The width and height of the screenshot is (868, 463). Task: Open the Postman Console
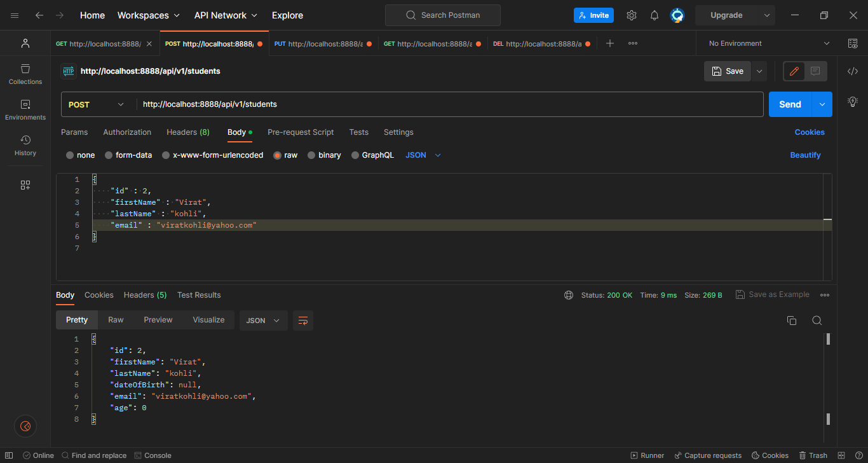[153, 455]
